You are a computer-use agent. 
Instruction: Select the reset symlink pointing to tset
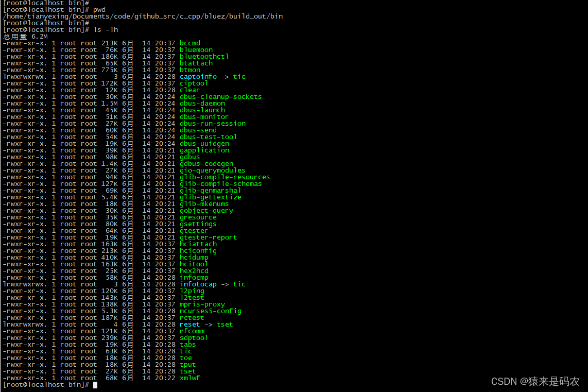click(189, 324)
